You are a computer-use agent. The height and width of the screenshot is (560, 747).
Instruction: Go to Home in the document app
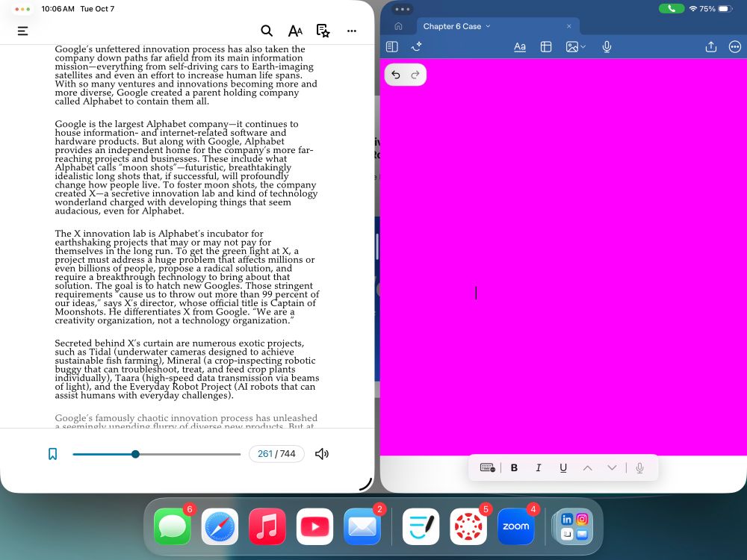coord(399,26)
